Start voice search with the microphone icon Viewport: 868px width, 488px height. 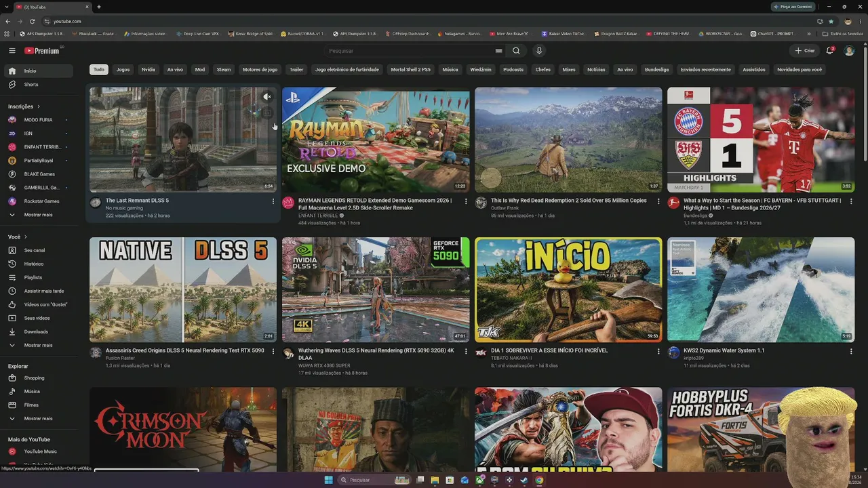point(539,51)
